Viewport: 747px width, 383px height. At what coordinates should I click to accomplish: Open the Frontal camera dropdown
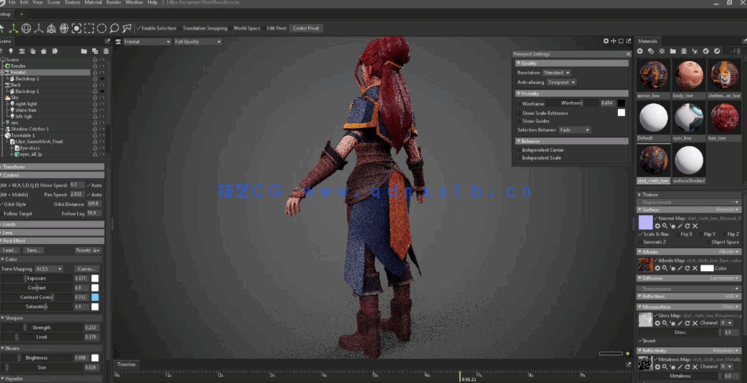(x=147, y=41)
